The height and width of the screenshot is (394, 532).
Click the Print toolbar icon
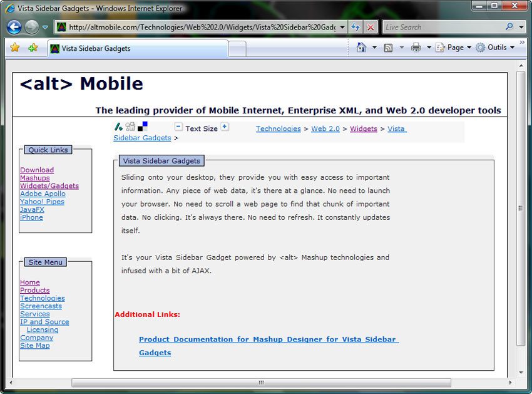pyautogui.click(x=416, y=48)
